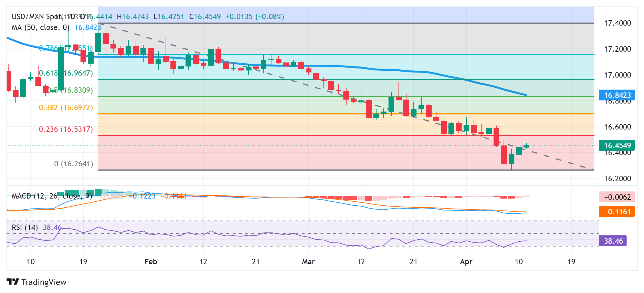
Task: Click the MA (50, close, 0) indicator label
Action: coord(40,28)
